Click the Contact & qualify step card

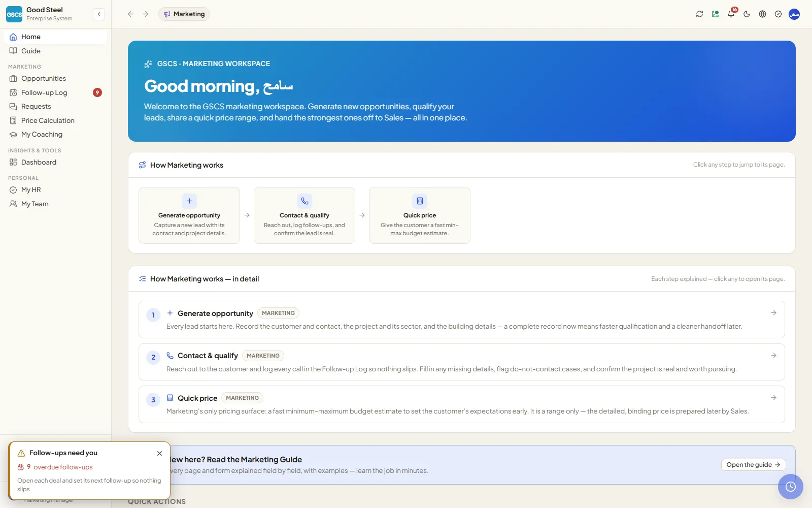point(304,215)
